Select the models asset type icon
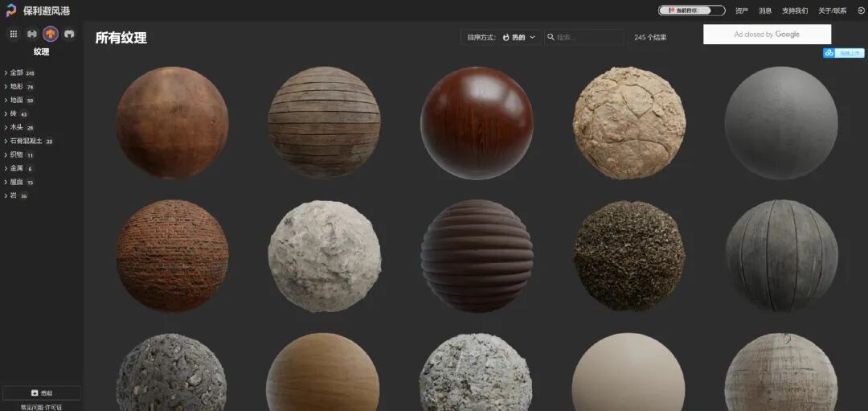 68,34
